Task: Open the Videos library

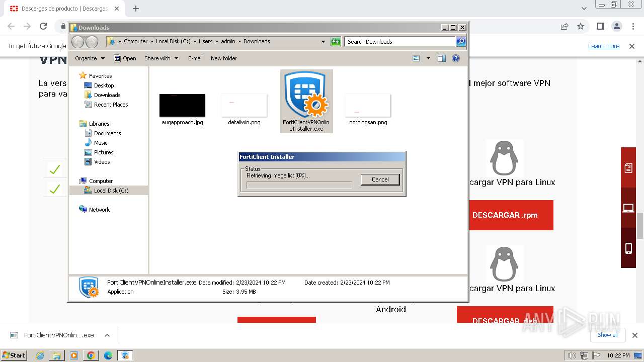Action: [x=102, y=162]
